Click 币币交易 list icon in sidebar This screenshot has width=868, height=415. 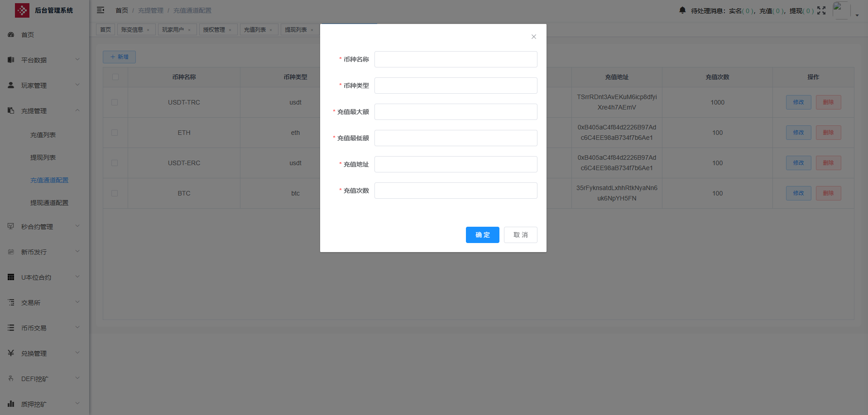tap(11, 328)
